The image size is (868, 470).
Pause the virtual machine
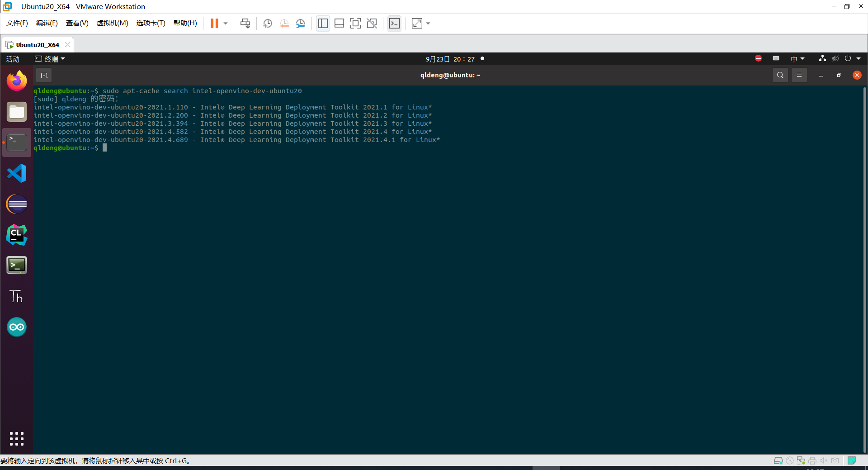click(x=214, y=24)
